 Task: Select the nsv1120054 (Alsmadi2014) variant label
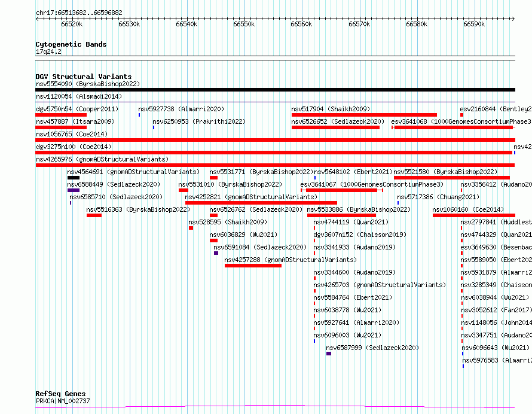(79, 96)
